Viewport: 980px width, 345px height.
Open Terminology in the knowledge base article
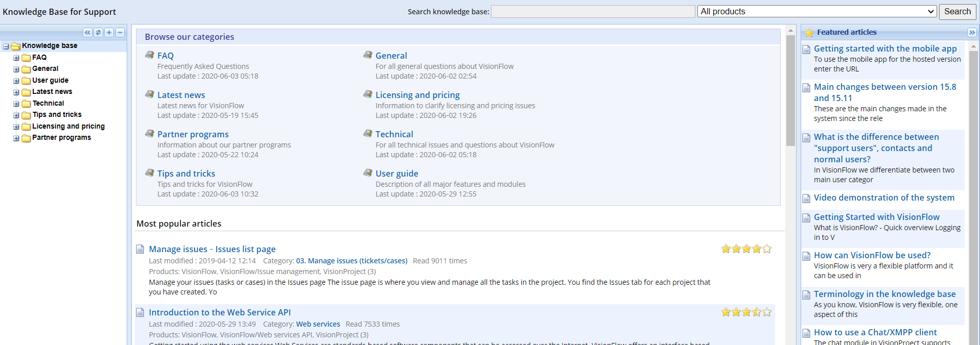[x=884, y=294]
